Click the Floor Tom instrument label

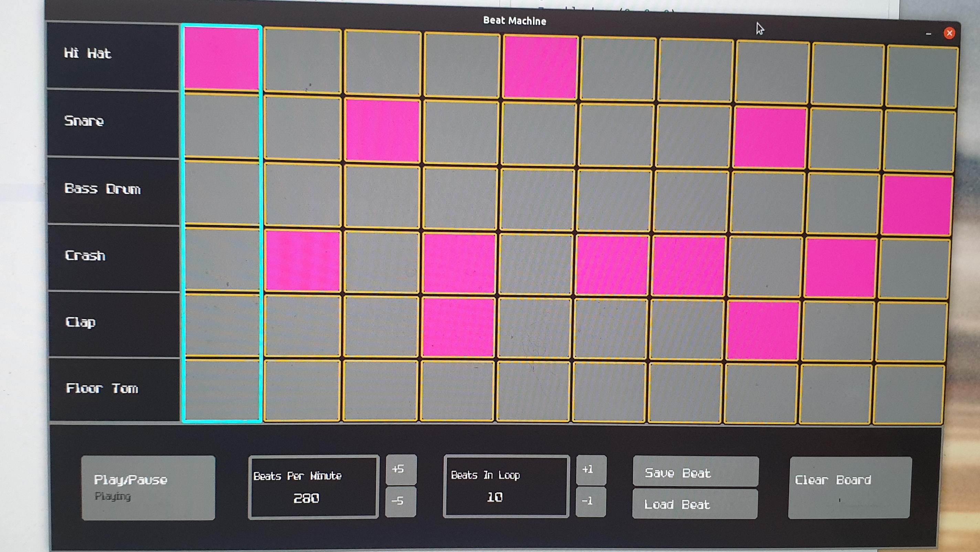click(x=115, y=390)
